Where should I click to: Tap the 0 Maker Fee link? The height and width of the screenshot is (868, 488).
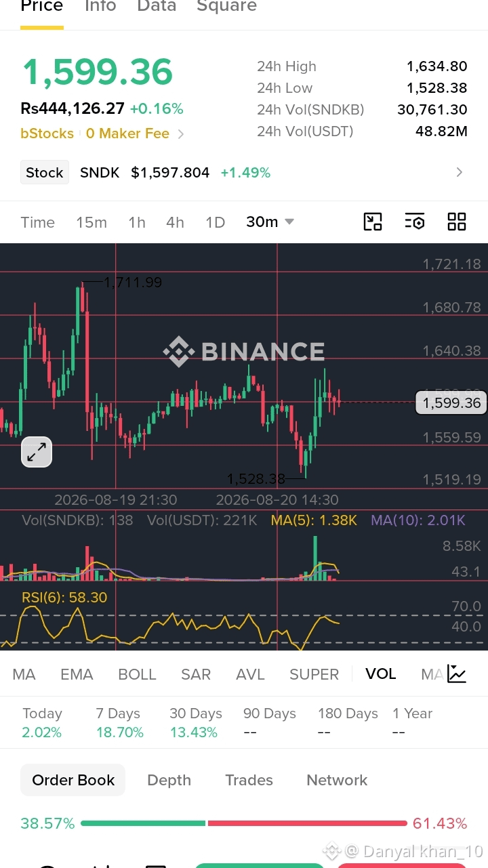point(127,133)
